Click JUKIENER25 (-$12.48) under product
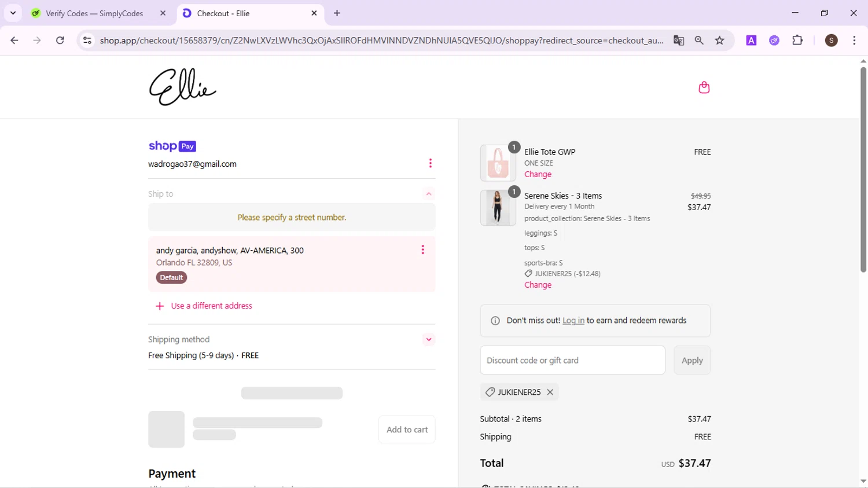Image resolution: width=868 pixels, height=488 pixels. click(x=567, y=274)
